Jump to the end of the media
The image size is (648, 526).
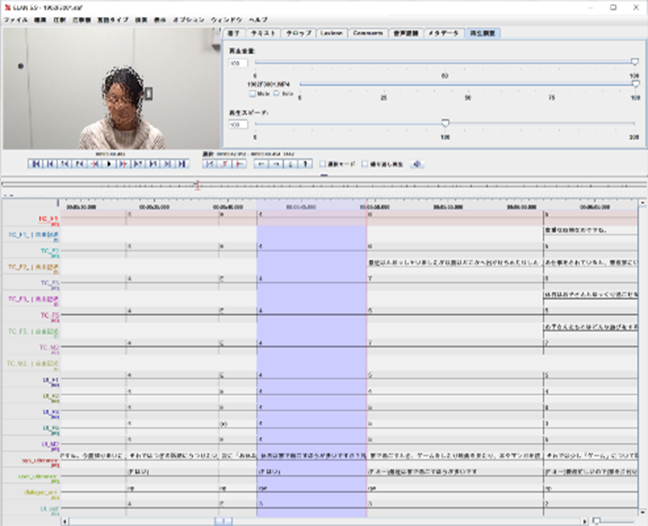coord(180,164)
